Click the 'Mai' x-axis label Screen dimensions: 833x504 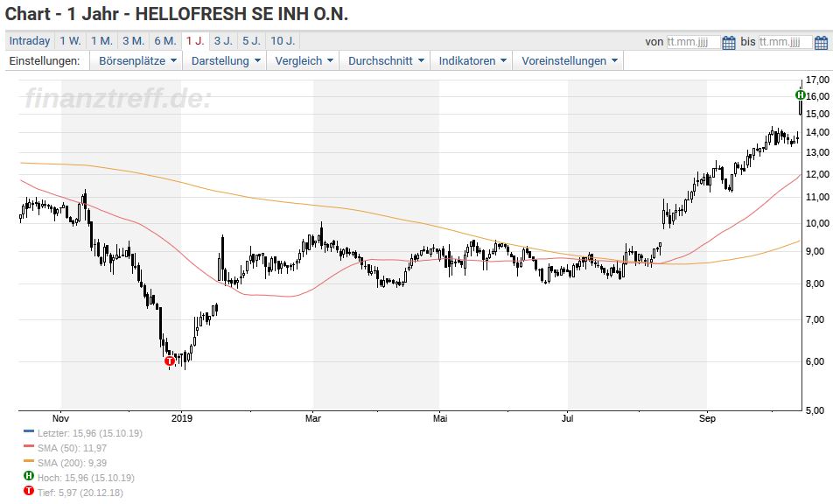440,418
